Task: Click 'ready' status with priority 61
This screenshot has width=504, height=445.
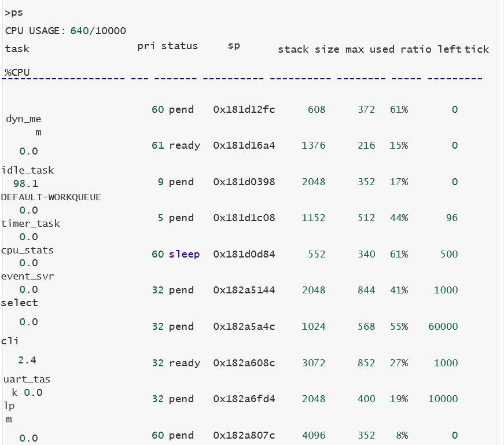Action: pos(185,146)
